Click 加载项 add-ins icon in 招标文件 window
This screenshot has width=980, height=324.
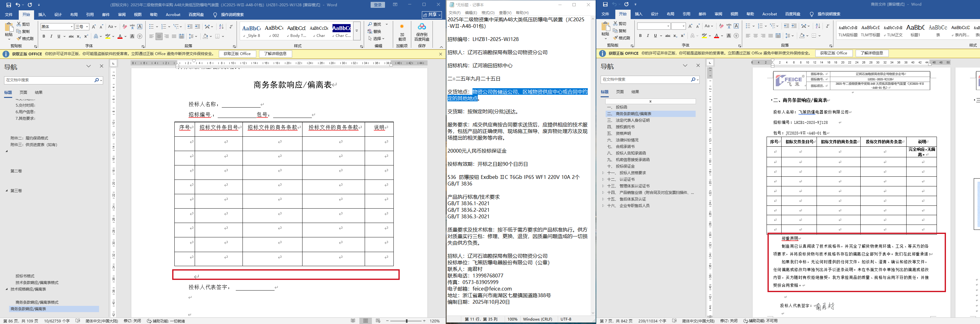tap(402, 32)
